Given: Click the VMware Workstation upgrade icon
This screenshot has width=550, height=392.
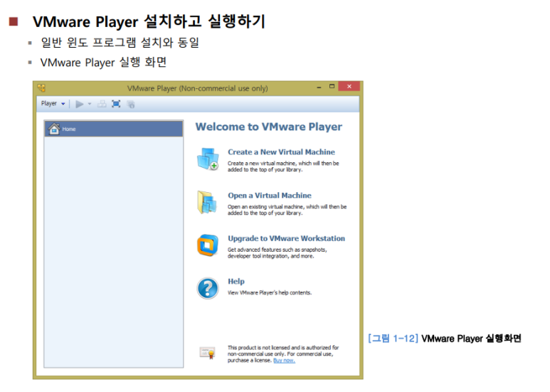Looking at the screenshot, I should tap(208, 245).
